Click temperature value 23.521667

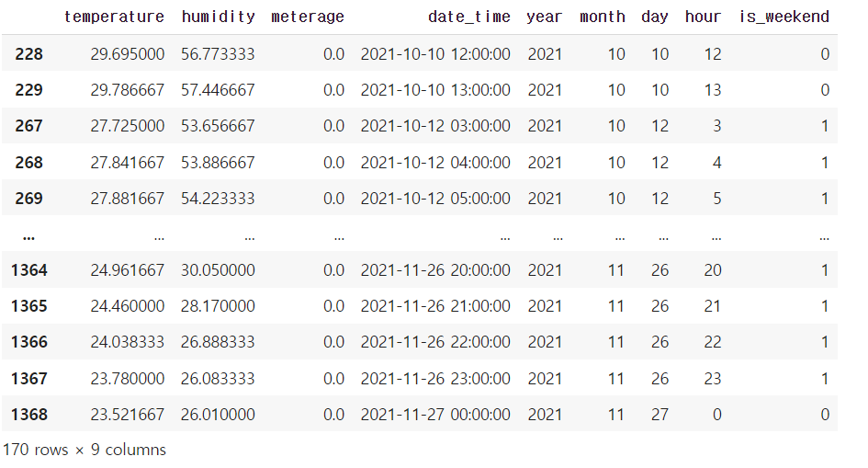(128, 415)
